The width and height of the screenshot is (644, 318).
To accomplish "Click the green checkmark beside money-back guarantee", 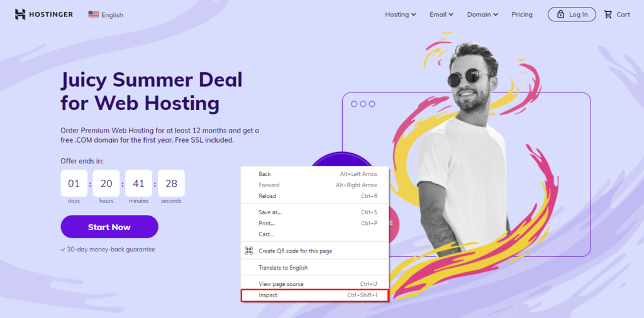I will (x=63, y=249).
